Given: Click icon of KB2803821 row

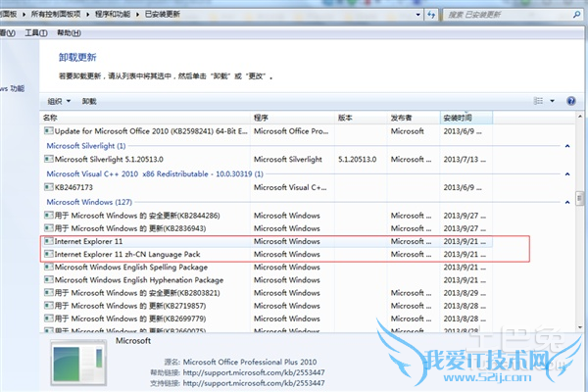Looking at the screenshot, I should (x=49, y=293).
